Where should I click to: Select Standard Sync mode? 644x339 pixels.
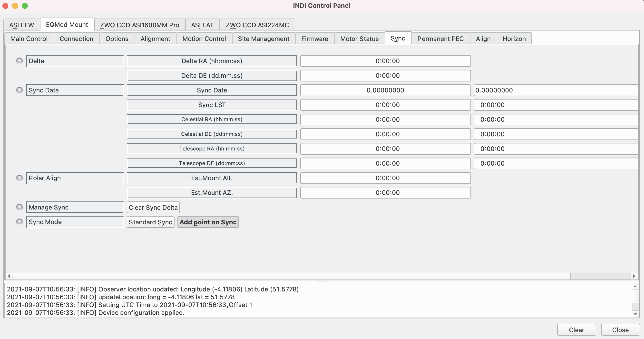[150, 222]
